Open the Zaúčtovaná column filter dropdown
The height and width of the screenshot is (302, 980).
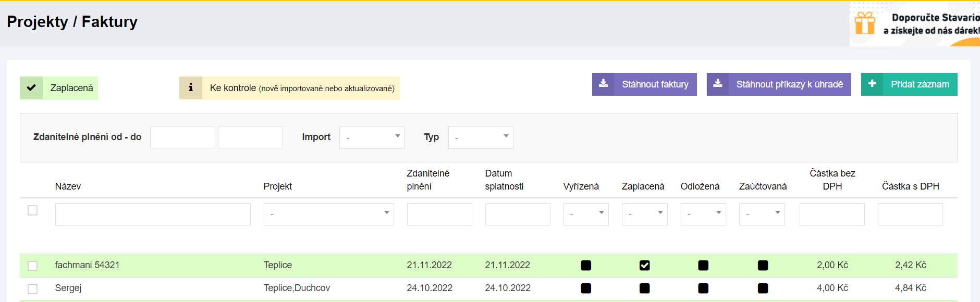[762, 214]
